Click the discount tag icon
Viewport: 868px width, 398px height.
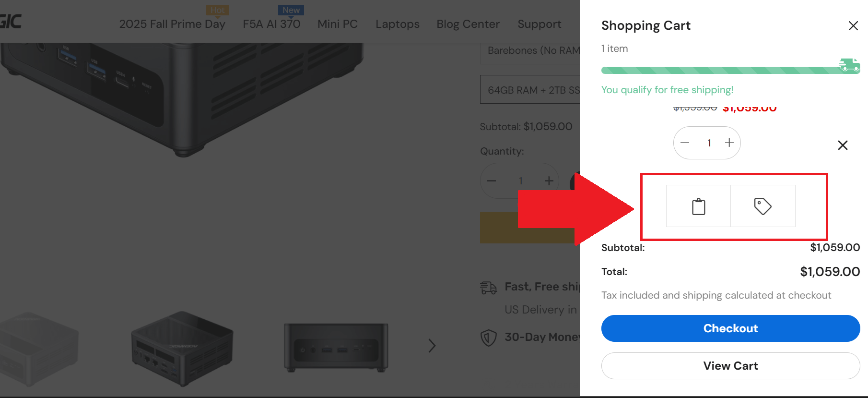coord(762,206)
